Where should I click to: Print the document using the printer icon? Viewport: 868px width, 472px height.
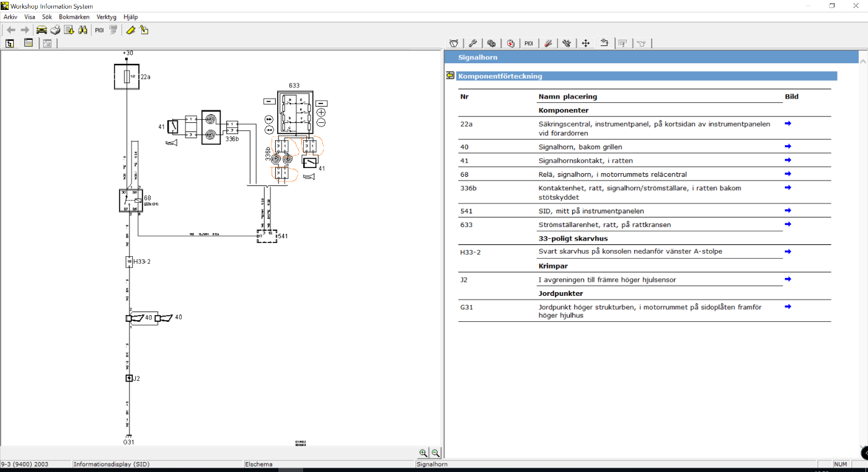(55, 30)
